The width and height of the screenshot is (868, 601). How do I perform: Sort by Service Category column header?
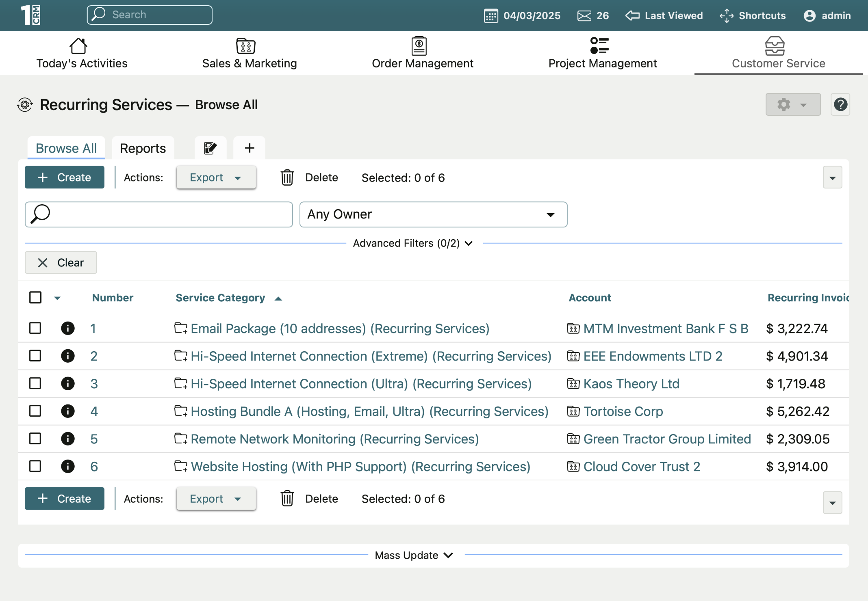tap(220, 298)
